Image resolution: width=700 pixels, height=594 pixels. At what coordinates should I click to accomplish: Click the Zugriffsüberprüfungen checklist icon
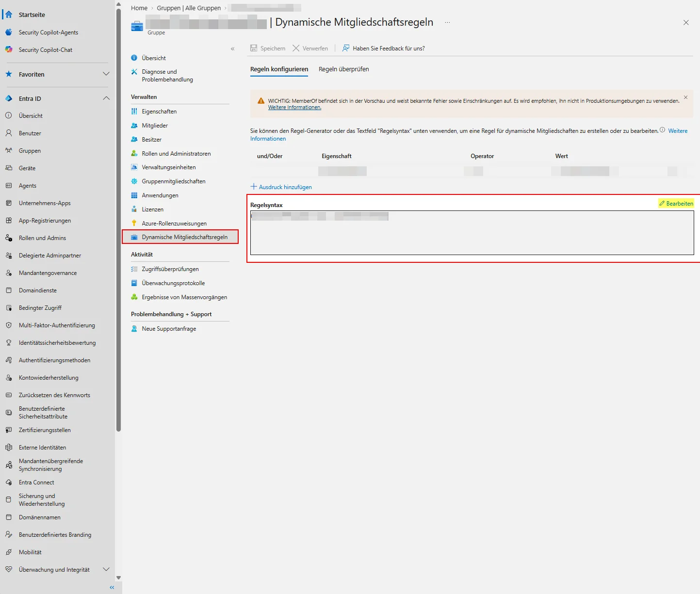[134, 269]
